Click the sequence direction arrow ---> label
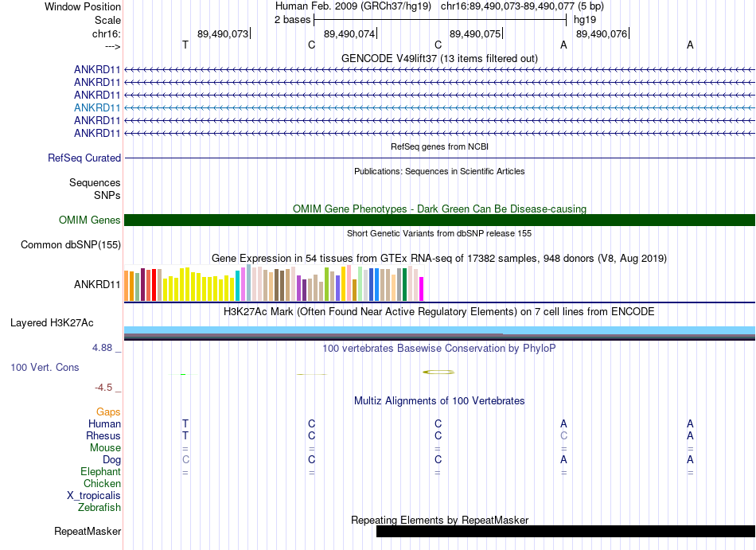 pyautogui.click(x=112, y=46)
